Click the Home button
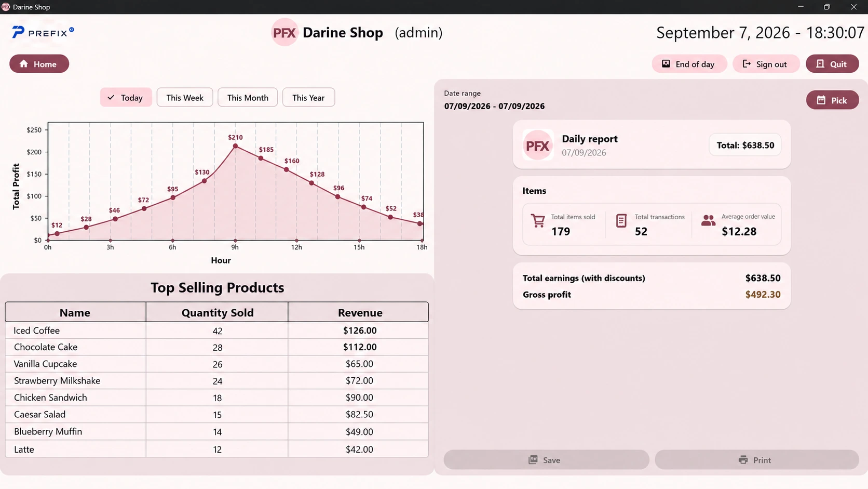The height and width of the screenshot is (489, 868). 39,64
